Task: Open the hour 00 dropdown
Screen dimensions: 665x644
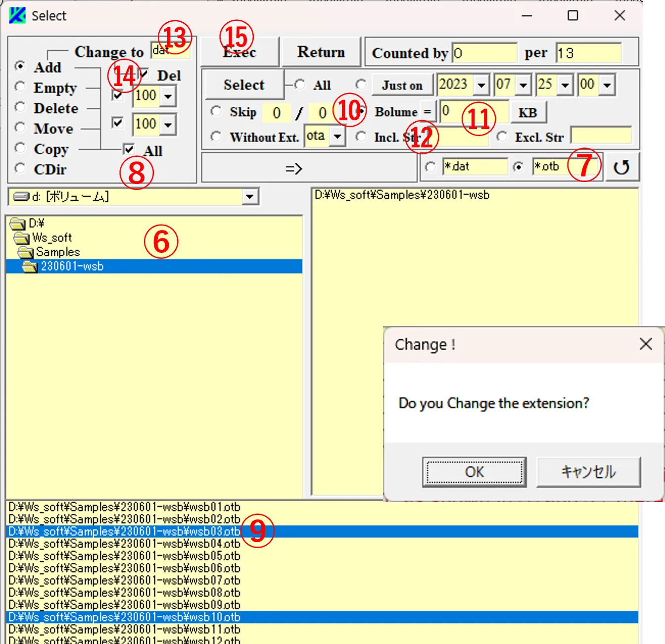Action: point(607,85)
